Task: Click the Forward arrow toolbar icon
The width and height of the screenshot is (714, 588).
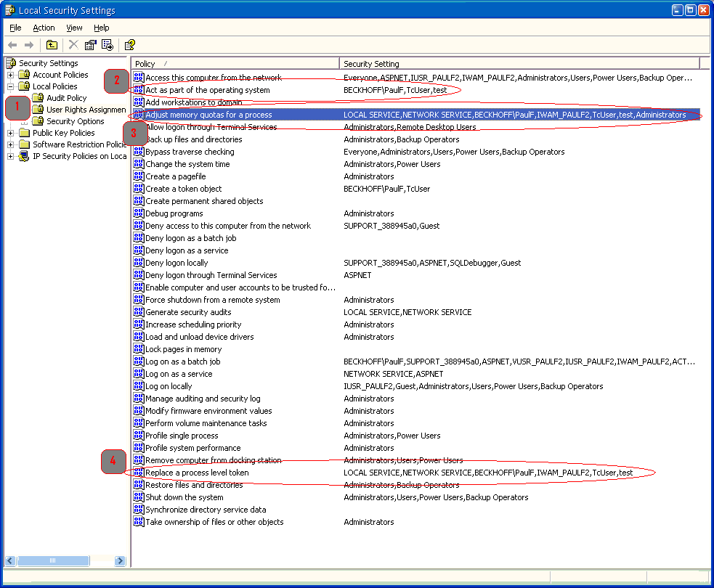Action: (29, 45)
